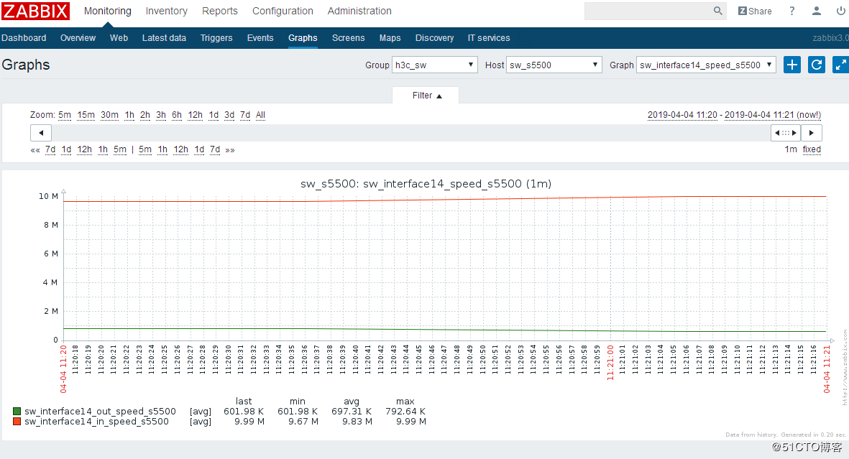Add graph to favourites plus button
Image resolution: width=849 pixels, height=459 pixels.
(x=792, y=65)
